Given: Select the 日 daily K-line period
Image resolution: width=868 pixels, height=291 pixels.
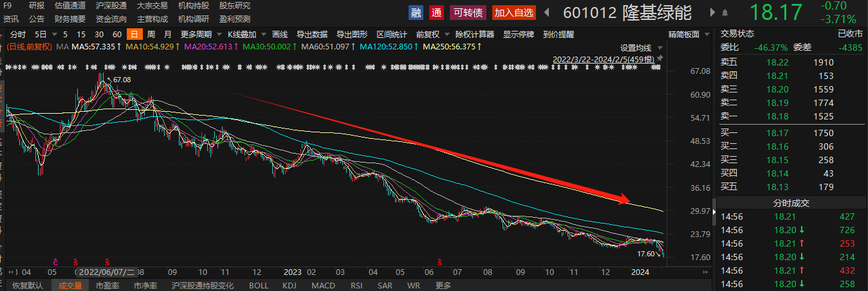Looking at the screenshot, I should coord(133,33).
